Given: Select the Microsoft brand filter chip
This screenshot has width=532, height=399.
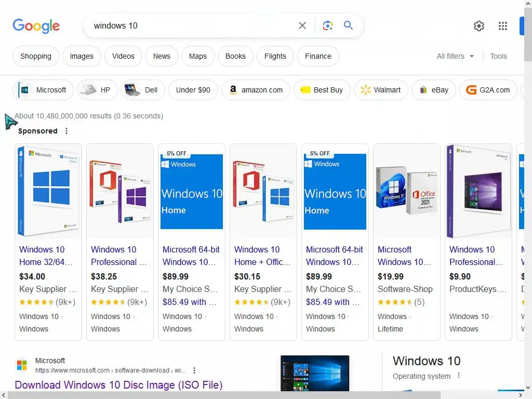Looking at the screenshot, I should pos(43,90).
